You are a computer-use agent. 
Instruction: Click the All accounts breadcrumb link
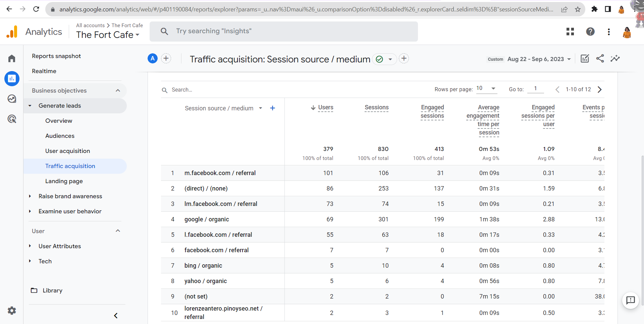pos(90,25)
